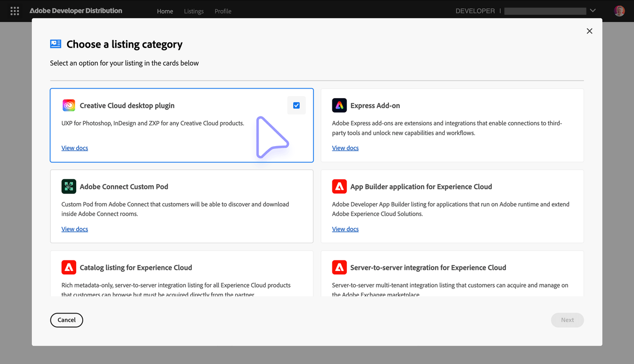Click the Express Add-on colorful icon

(339, 105)
